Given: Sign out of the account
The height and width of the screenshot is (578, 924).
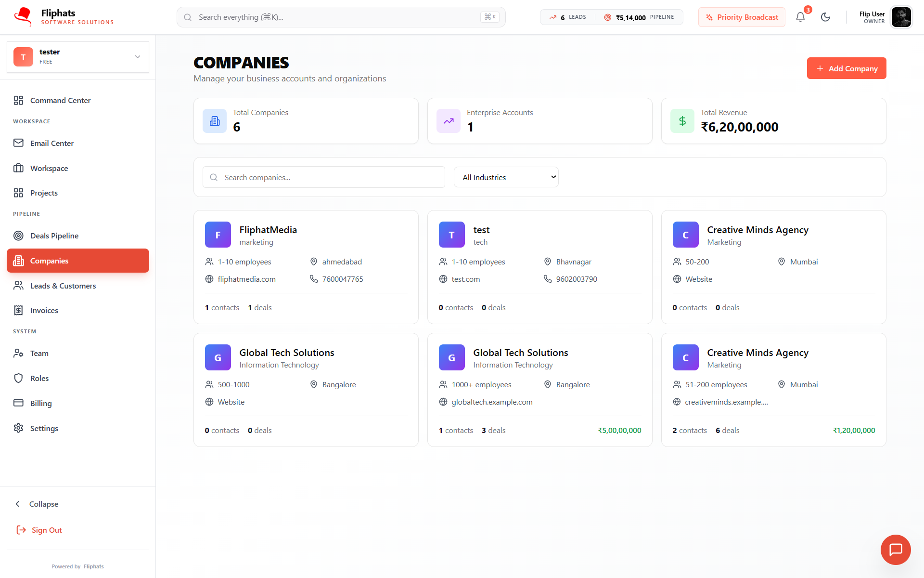Looking at the screenshot, I should tap(39, 530).
